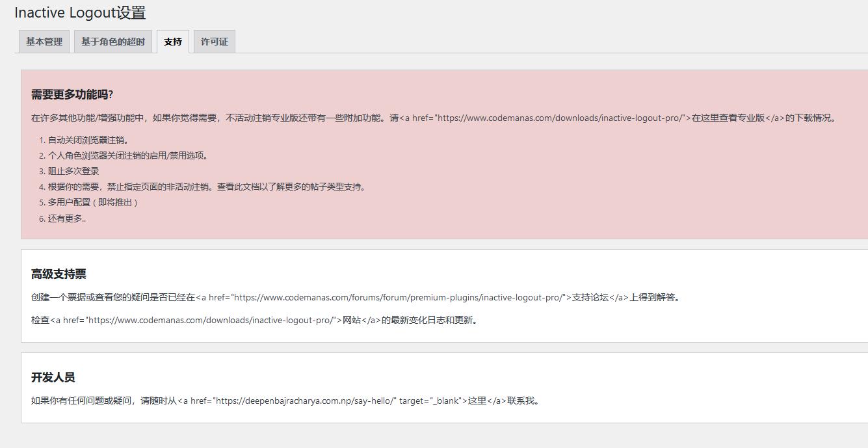Click the 在这里查看专业版 link text
The image size is (868, 448).
point(728,118)
